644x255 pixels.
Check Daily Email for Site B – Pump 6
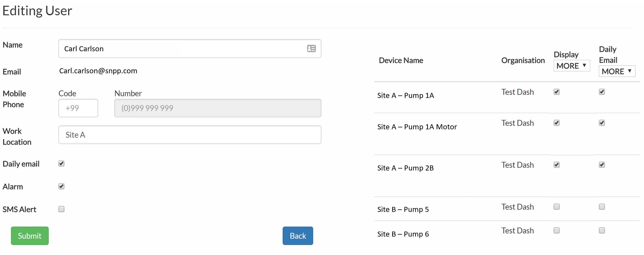point(602,230)
